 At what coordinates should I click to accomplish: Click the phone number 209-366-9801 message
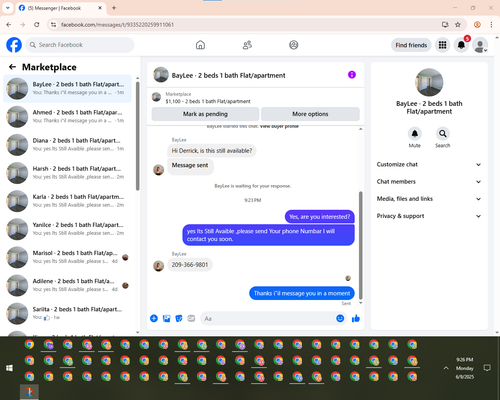190,265
